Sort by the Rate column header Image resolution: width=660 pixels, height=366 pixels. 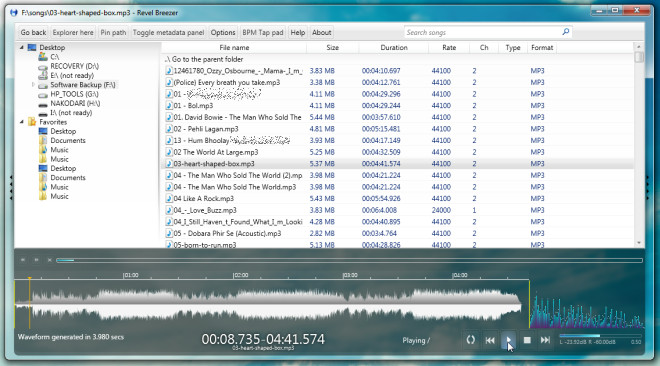point(449,48)
